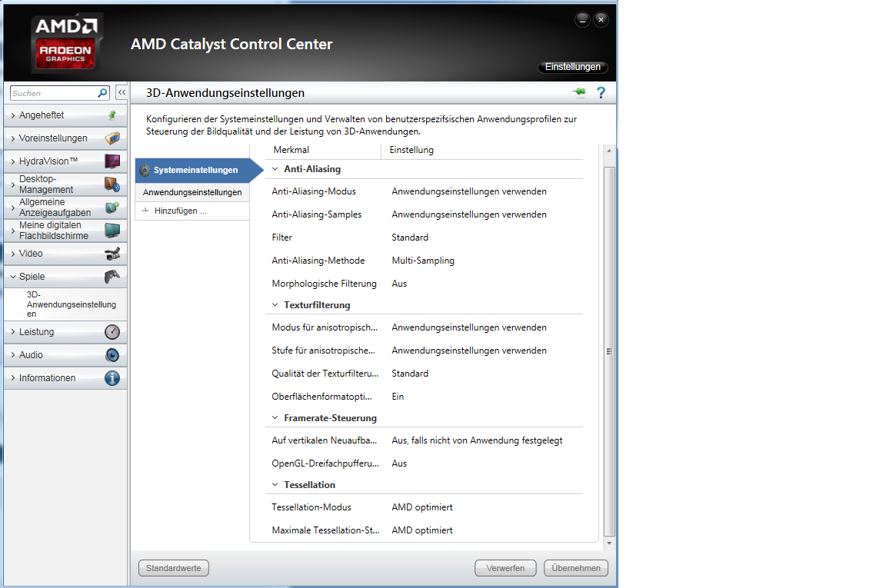Change the vertical refresh setting
The image size is (886, 588).
(x=477, y=440)
